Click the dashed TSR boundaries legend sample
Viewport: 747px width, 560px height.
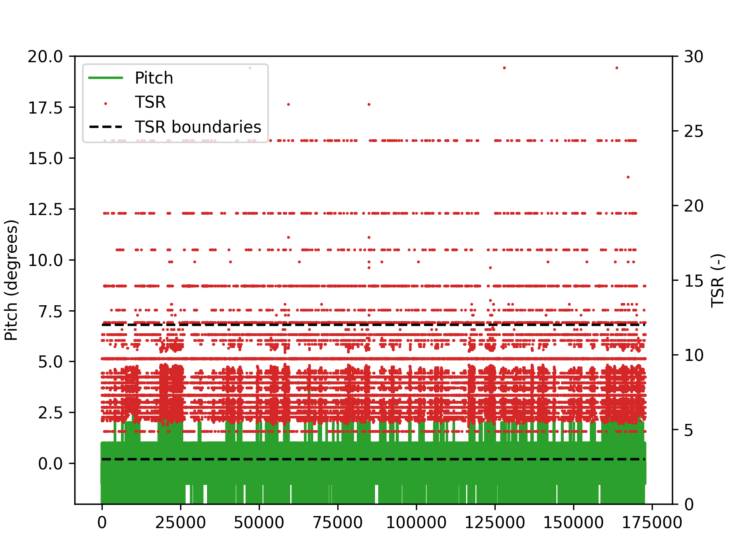106,127
